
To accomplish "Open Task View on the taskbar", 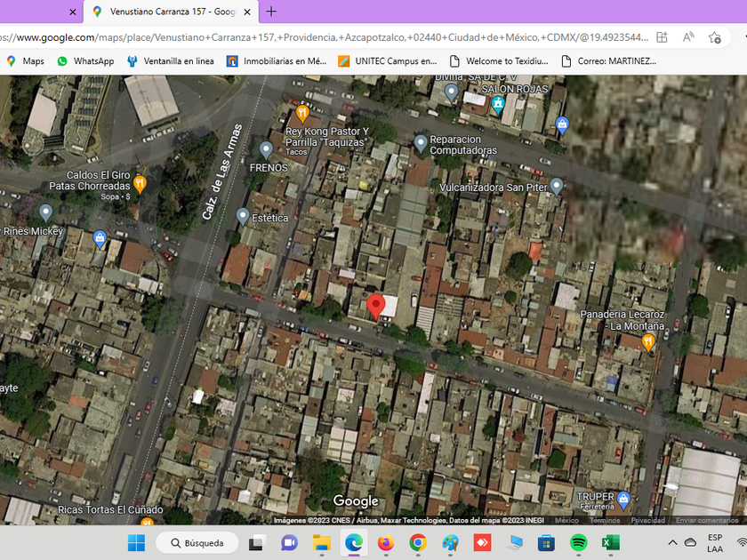I will tap(257, 543).
